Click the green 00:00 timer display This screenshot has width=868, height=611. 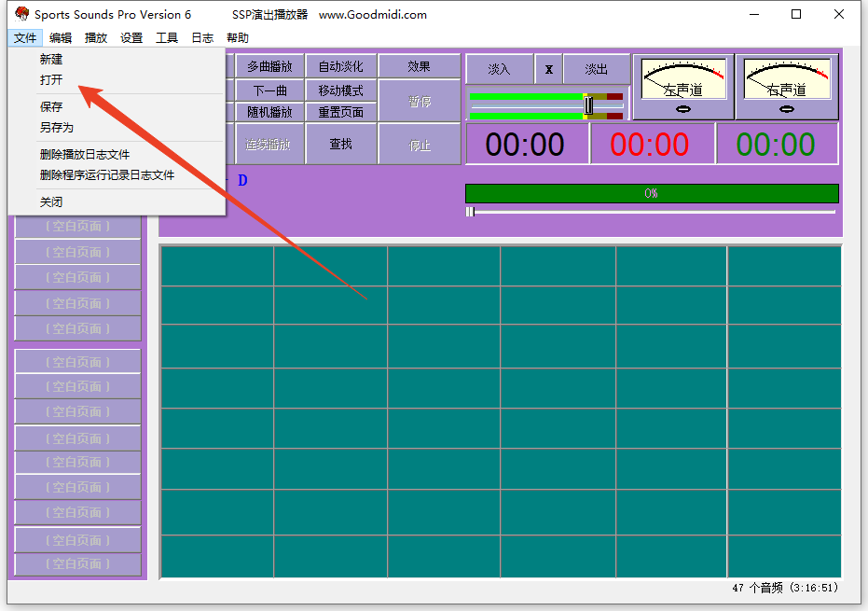(776, 145)
